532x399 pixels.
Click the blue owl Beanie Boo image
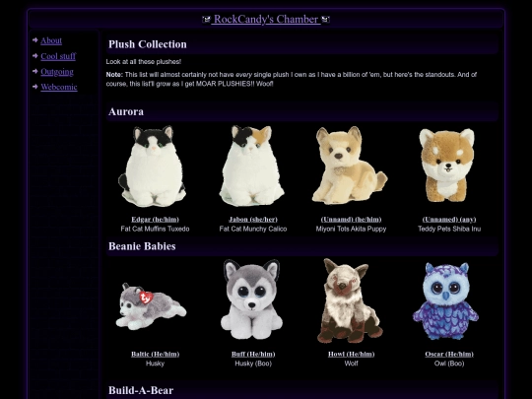[446, 300]
